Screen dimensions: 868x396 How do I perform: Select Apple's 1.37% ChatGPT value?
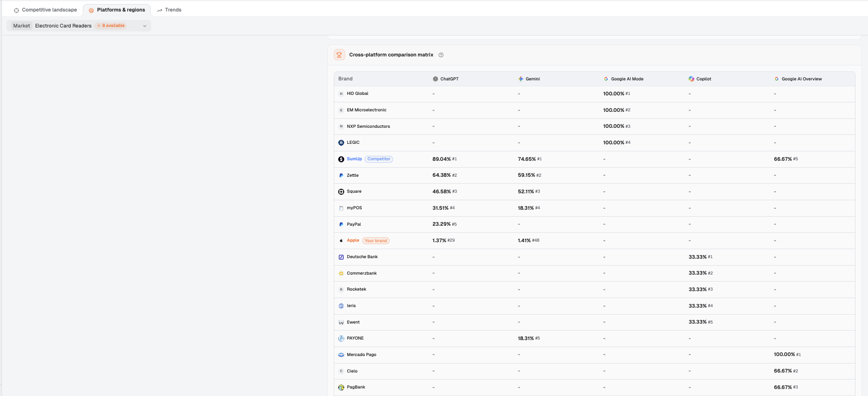439,241
